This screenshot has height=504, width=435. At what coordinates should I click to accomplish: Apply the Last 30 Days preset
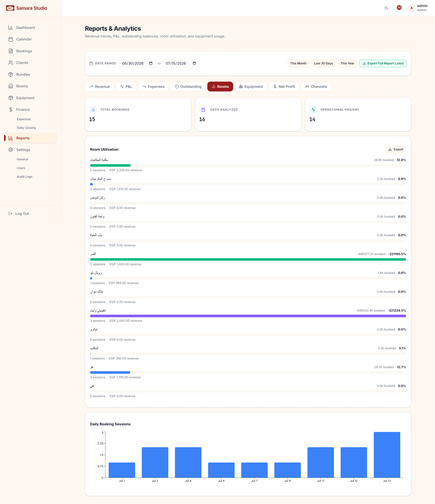click(324, 63)
